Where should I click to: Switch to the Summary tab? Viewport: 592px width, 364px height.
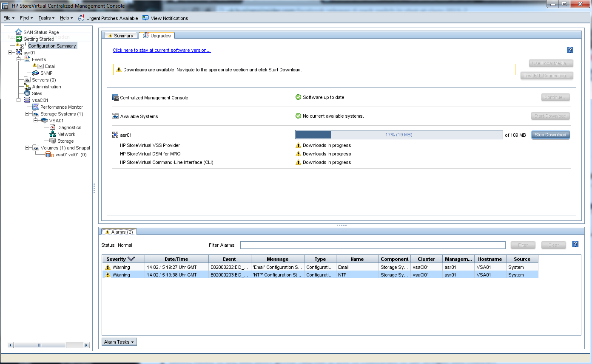[120, 36]
